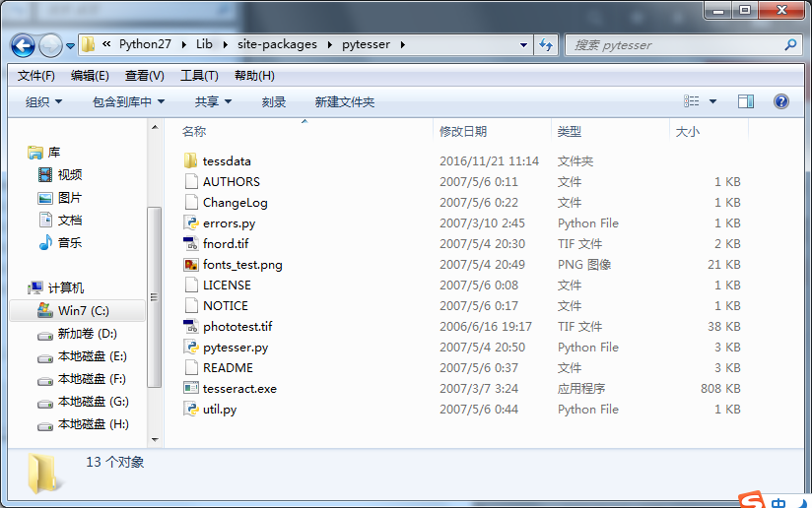Select the fonts_test.png image icon
The image size is (812, 508).
pyautogui.click(x=191, y=265)
